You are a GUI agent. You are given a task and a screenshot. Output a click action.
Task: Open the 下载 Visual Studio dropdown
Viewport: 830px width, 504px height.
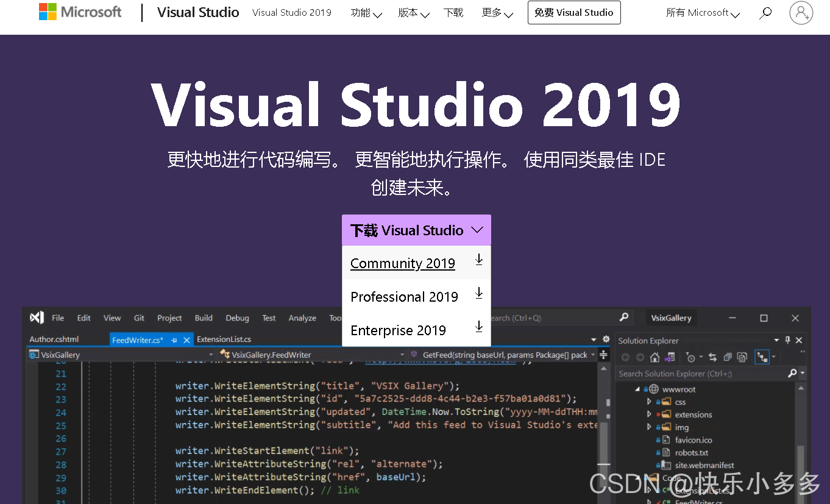[x=416, y=230]
